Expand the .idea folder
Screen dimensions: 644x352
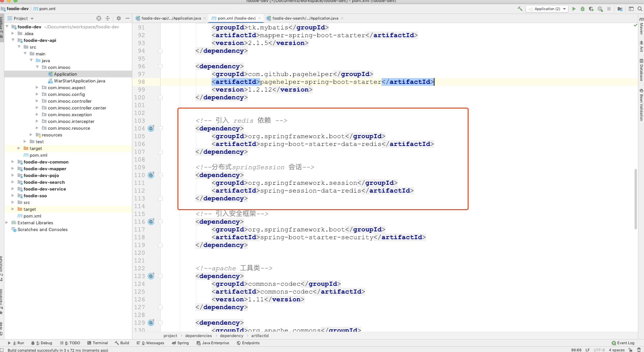point(13,33)
